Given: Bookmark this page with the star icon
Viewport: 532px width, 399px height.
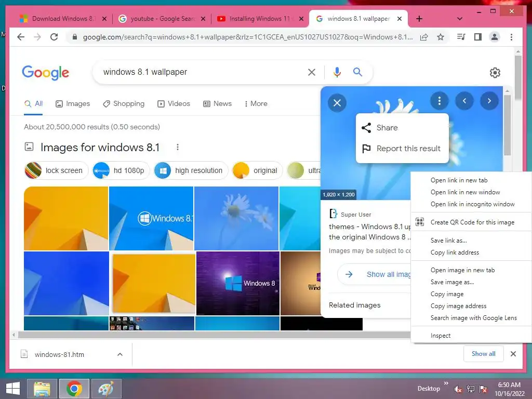Looking at the screenshot, I should 441,37.
